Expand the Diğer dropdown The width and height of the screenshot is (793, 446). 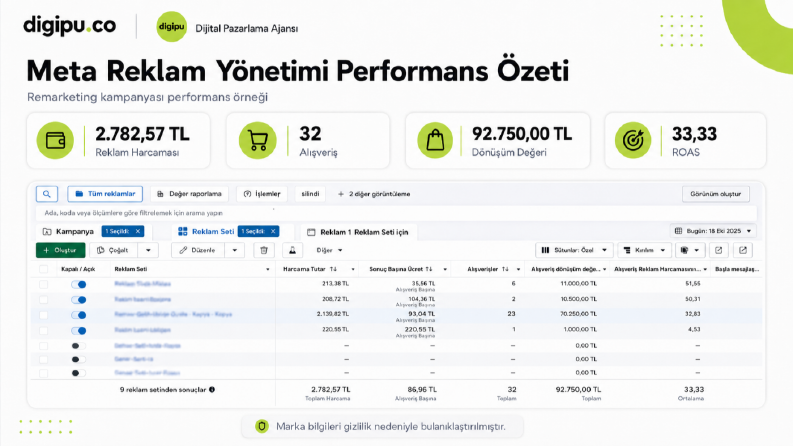329,250
